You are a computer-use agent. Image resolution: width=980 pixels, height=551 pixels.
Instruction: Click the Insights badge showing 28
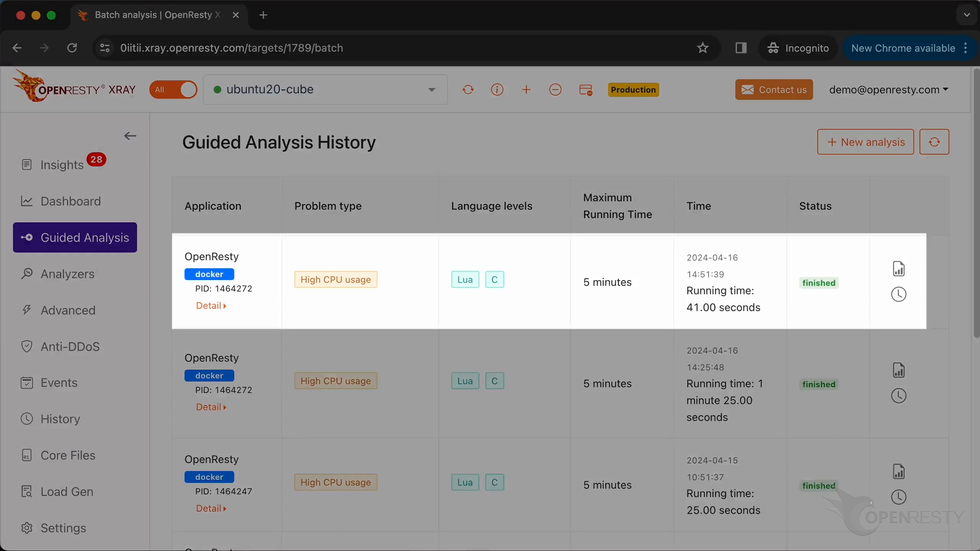coord(96,159)
